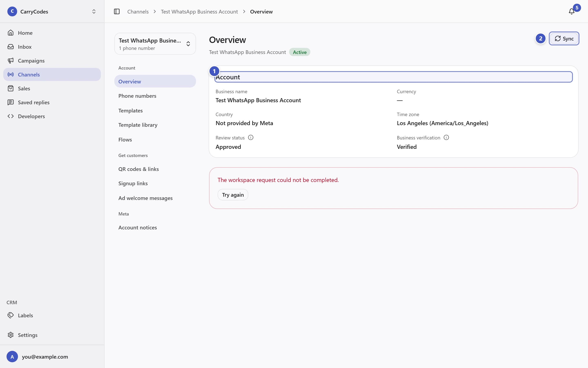The height and width of the screenshot is (368, 588).
Task: Expand the CarryCodes workspace switcher chevrons
Action: 94,11
